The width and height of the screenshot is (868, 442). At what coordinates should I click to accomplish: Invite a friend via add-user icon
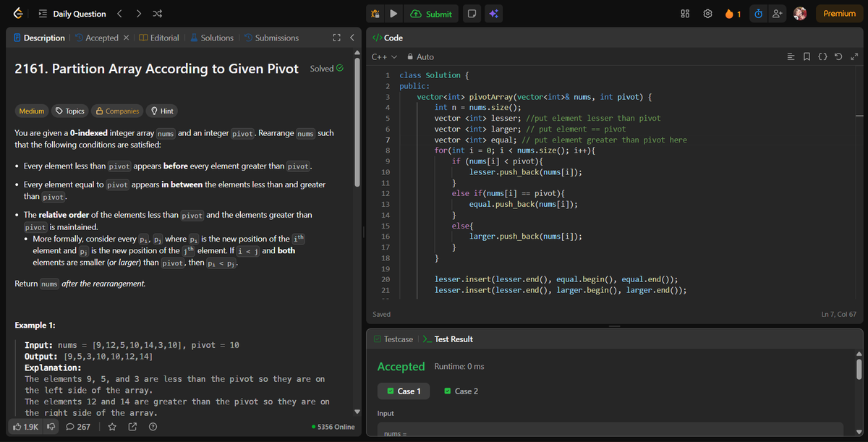(x=778, y=14)
